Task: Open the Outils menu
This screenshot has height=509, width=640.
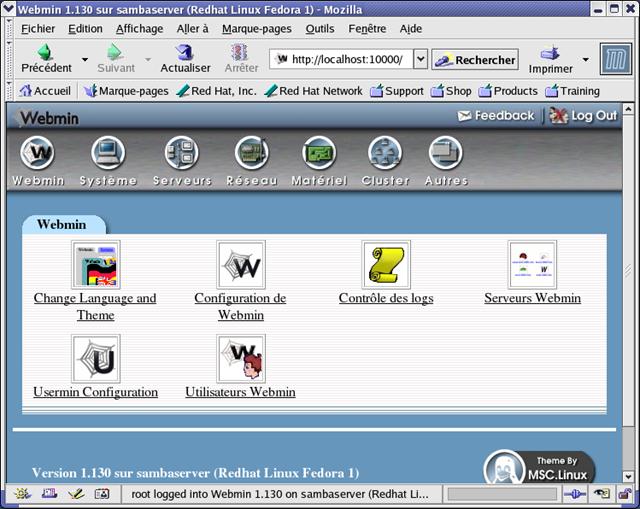Action: [x=320, y=29]
